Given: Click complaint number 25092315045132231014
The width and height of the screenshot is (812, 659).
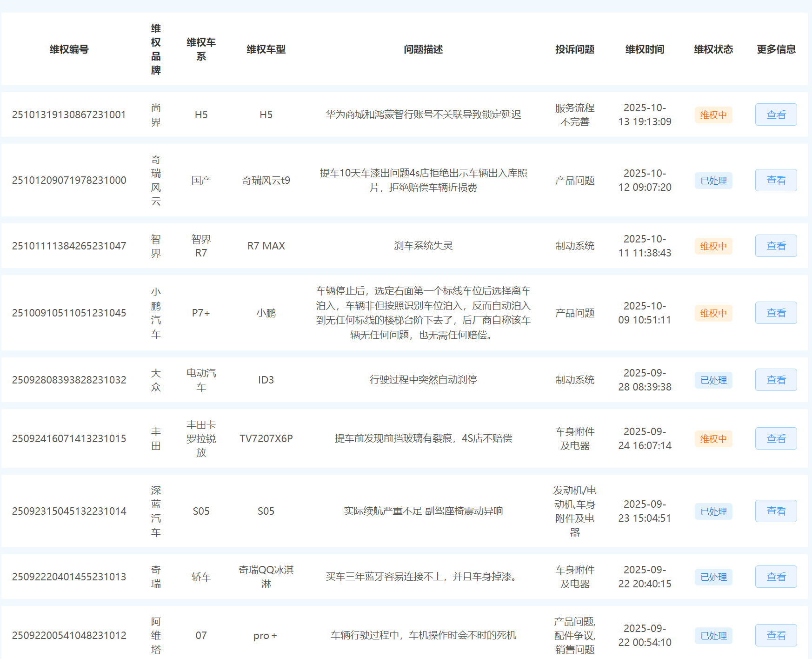Looking at the screenshot, I should 69,511.
